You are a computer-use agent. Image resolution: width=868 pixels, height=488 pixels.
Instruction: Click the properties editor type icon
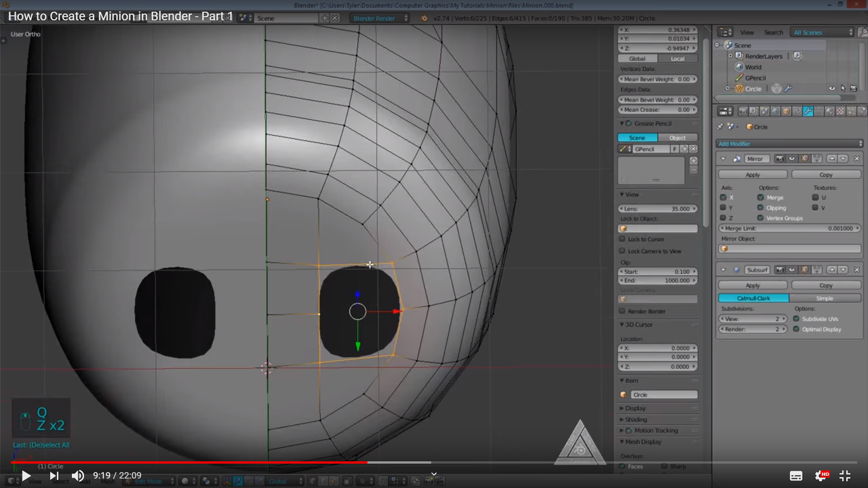coord(725,111)
